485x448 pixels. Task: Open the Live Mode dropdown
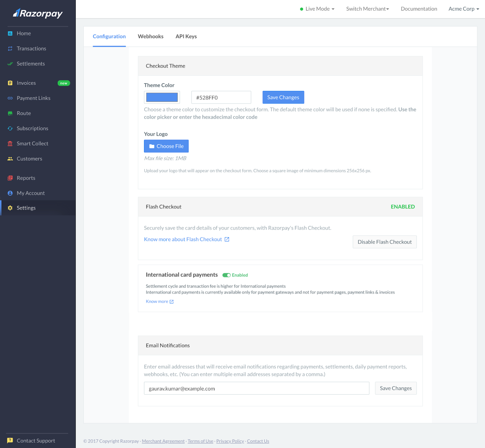(317, 9)
